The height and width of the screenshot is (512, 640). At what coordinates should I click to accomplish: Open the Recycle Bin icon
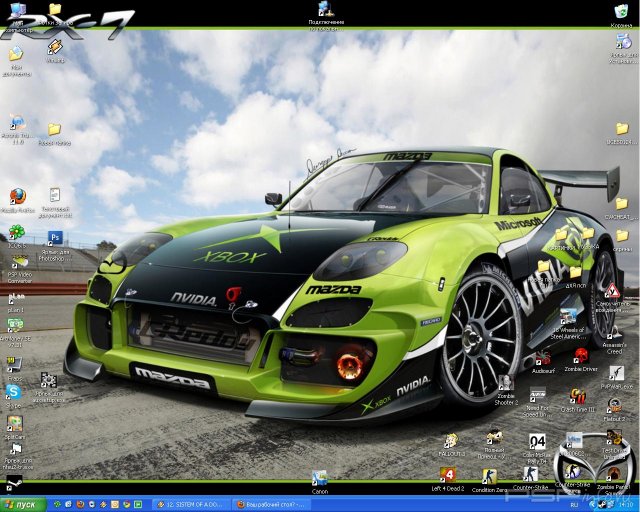tap(621, 12)
